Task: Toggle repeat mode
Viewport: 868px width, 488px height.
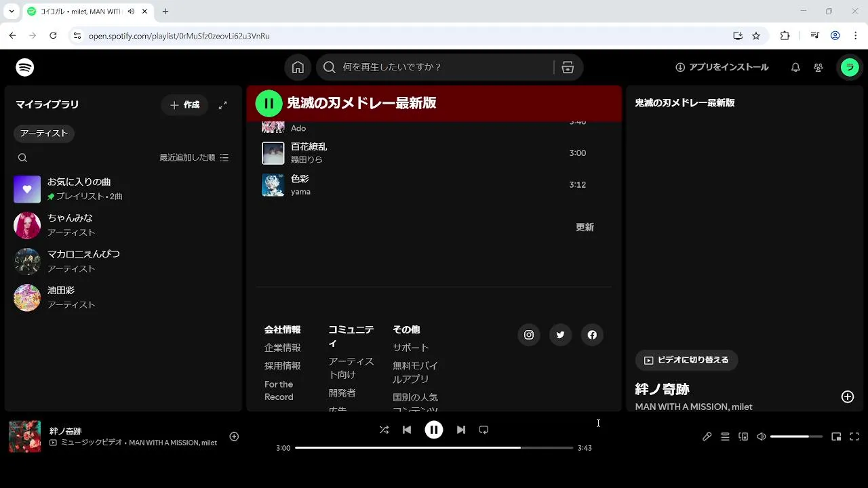Action: (484, 430)
